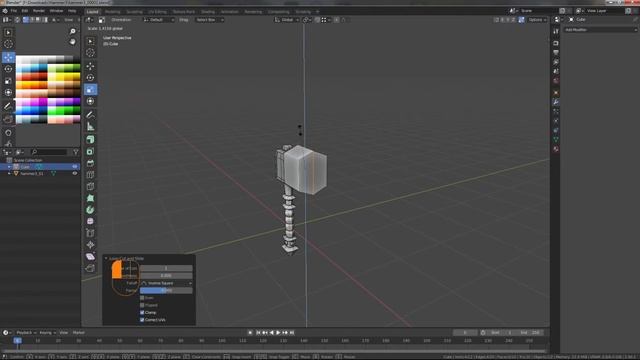640x360 pixels.
Task: Expand the Cube row in outliner
Action: pyautogui.click(x=9, y=167)
